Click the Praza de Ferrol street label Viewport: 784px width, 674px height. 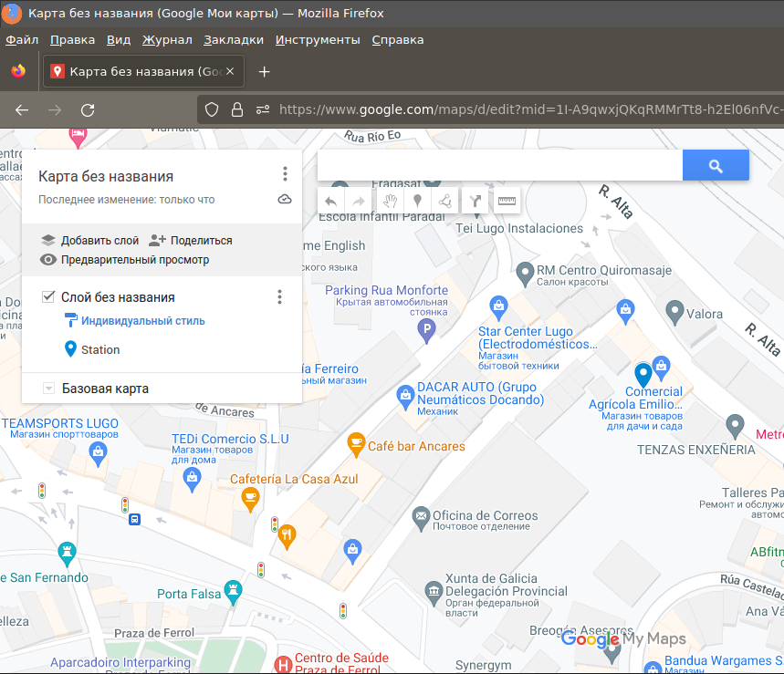coord(154,634)
